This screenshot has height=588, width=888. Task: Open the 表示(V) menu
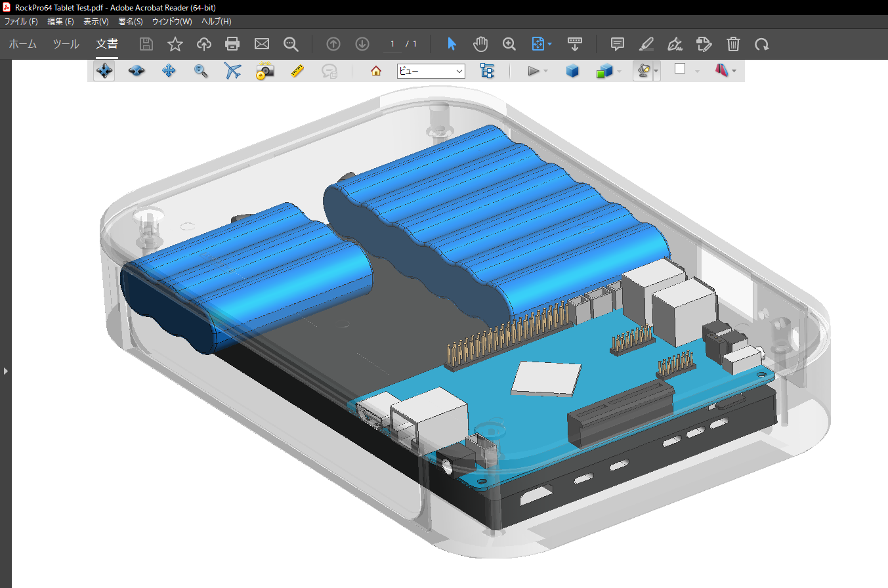(x=96, y=22)
